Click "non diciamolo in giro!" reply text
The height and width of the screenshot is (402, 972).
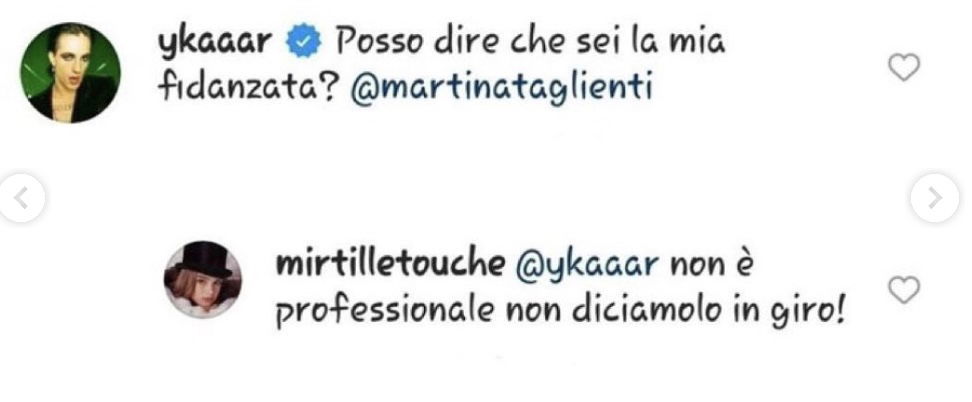[x=674, y=312]
